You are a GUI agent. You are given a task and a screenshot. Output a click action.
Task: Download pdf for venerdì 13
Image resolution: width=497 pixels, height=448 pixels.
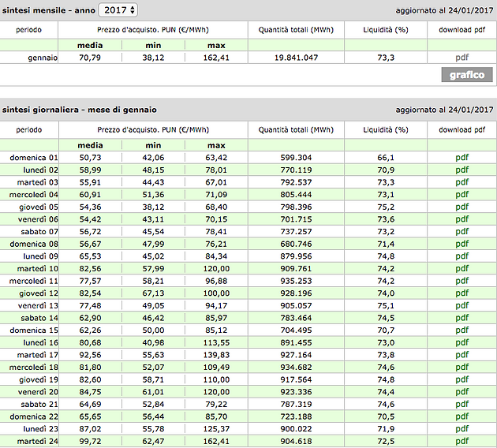(461, 305)
